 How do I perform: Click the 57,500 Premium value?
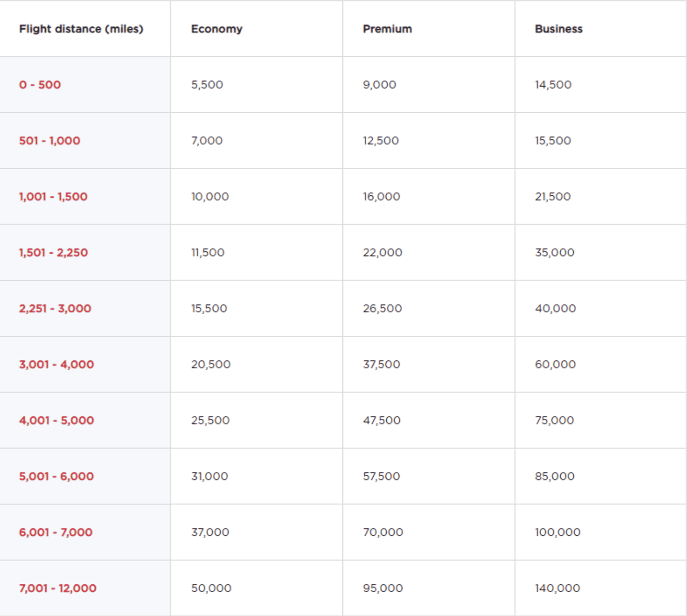click(x=381, y=476)
